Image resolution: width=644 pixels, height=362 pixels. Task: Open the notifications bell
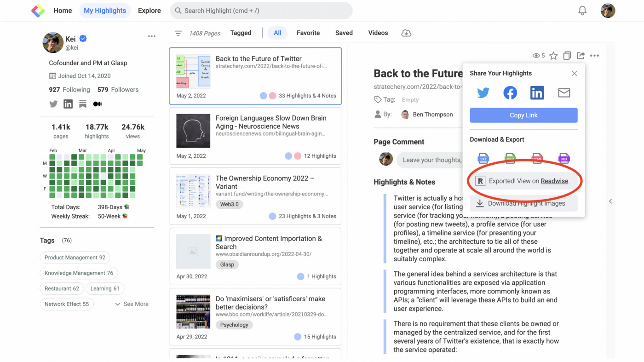[582, 11]
